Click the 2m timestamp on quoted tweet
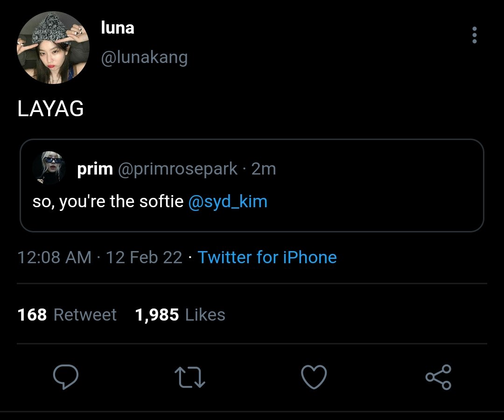This screenshot has height=420, width=504. point(264,169)
